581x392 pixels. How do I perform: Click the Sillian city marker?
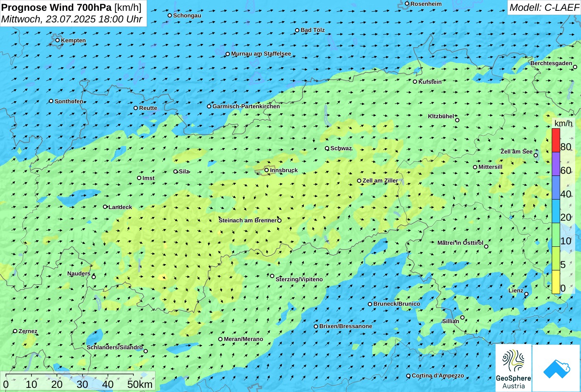pos(462,318)
